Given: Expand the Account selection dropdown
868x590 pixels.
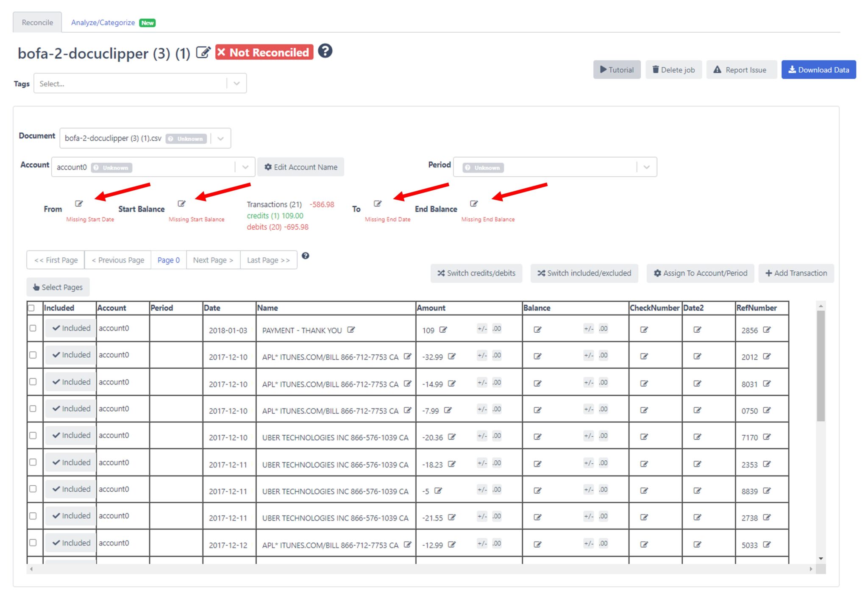Looking at the screenshot, I should point(245,167).
